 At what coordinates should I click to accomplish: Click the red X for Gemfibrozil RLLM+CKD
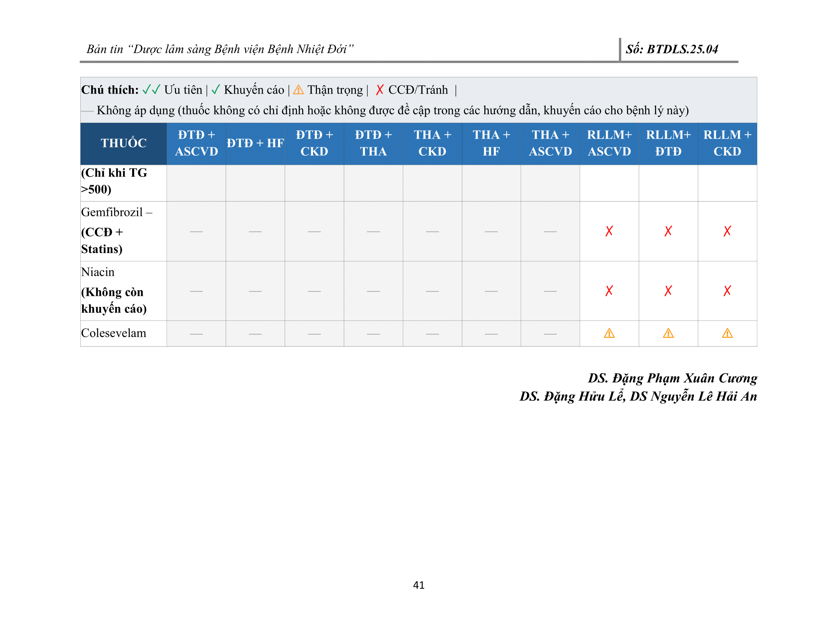tap(727, 231)
